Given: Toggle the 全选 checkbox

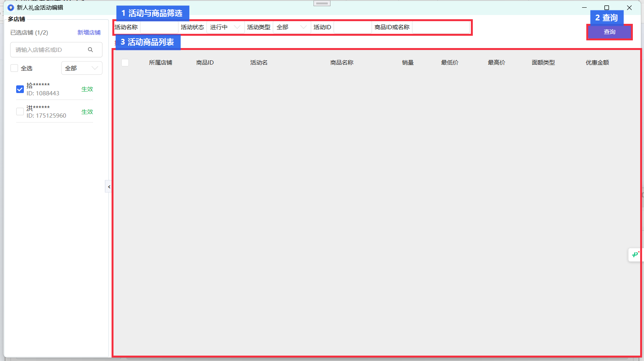Looking at the screenshot, I should pyautogui.click(x=14, y=68).
